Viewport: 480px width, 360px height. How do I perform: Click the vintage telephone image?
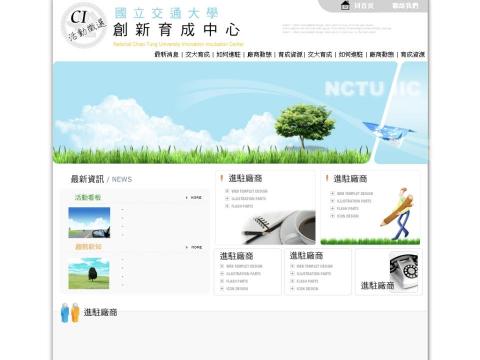click(404, 271)
